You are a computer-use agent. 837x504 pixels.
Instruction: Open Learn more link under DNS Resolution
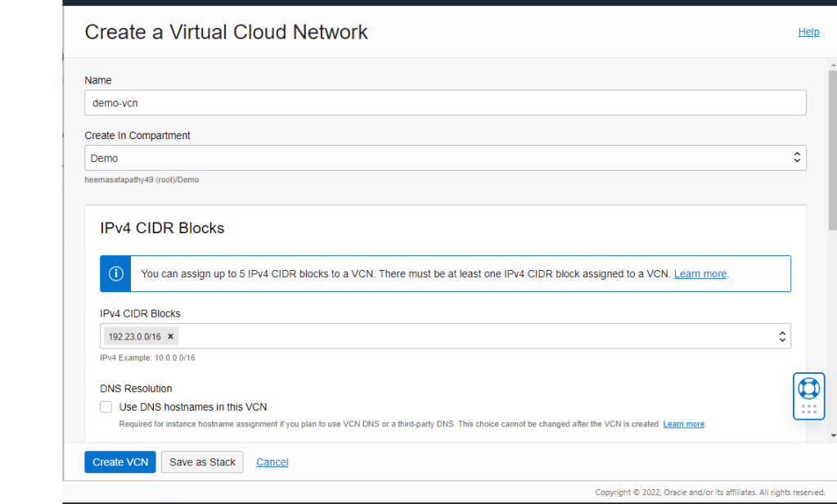tap(683, 424)
